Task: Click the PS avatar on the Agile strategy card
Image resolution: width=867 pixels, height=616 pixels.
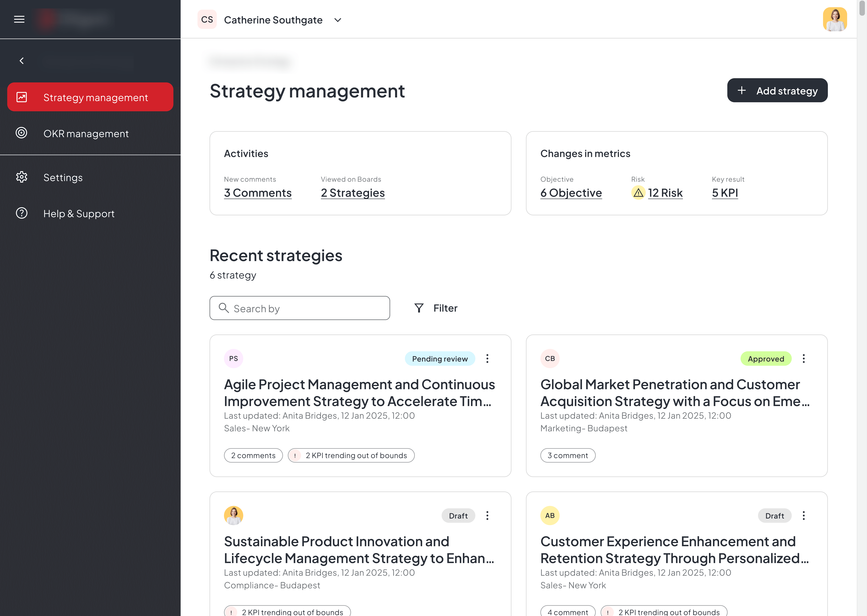Action: click(233, 358)
